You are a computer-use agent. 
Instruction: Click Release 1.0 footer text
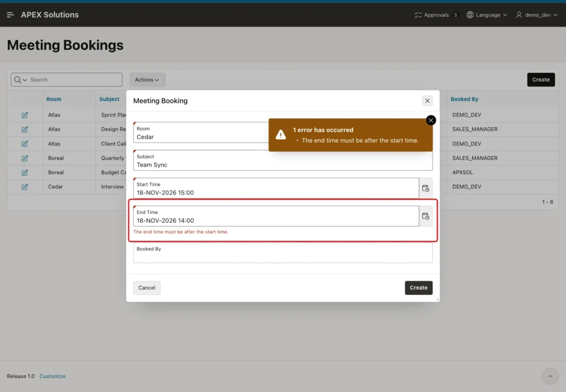pyautogui.click(x=20, y=376)
